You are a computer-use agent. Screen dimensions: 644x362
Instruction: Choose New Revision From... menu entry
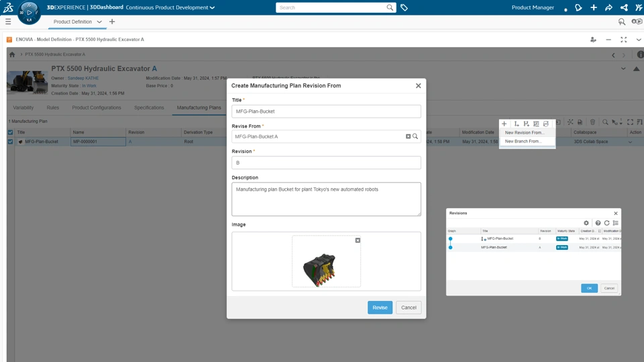click(527, 132)
